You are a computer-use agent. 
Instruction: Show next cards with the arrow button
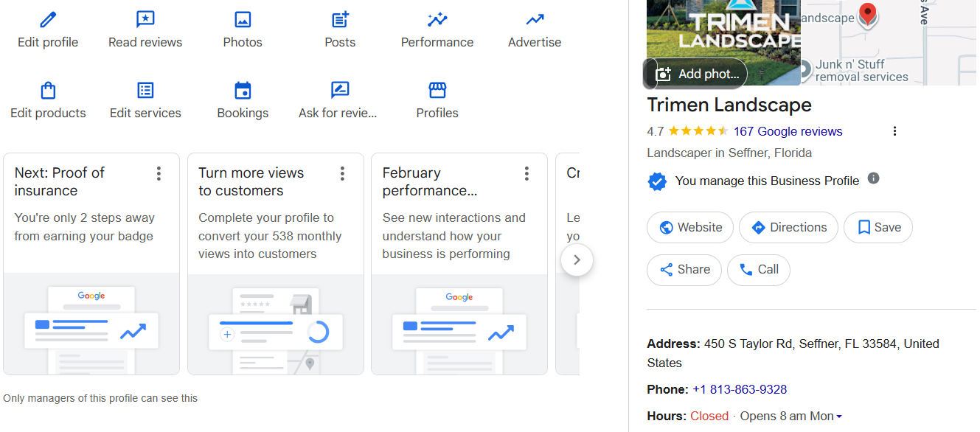[x=577, y=259]
